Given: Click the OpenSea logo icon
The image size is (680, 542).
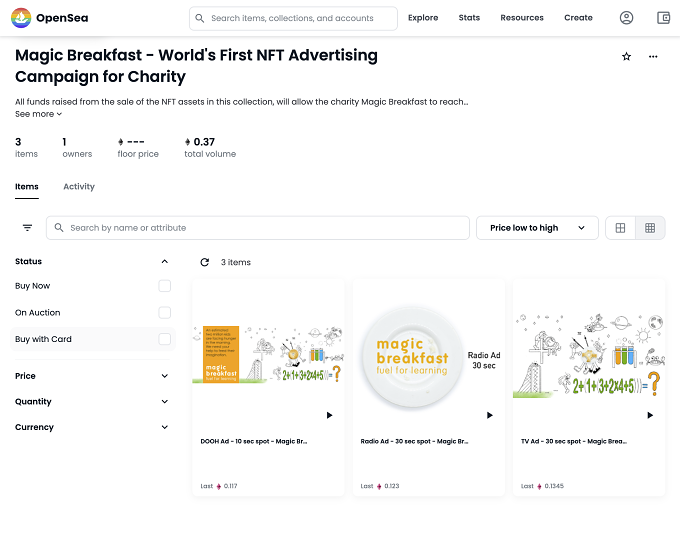Looking at the screenshot, I should 21,18.
